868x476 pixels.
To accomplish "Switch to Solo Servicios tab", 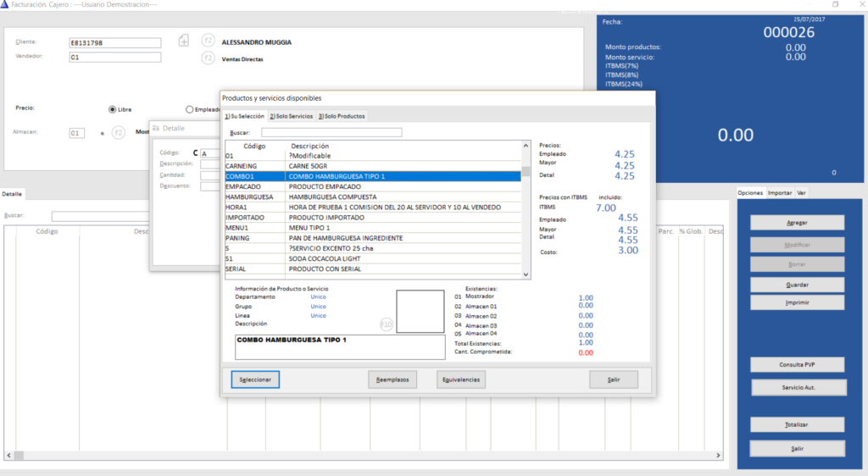I will click(291, 116).
